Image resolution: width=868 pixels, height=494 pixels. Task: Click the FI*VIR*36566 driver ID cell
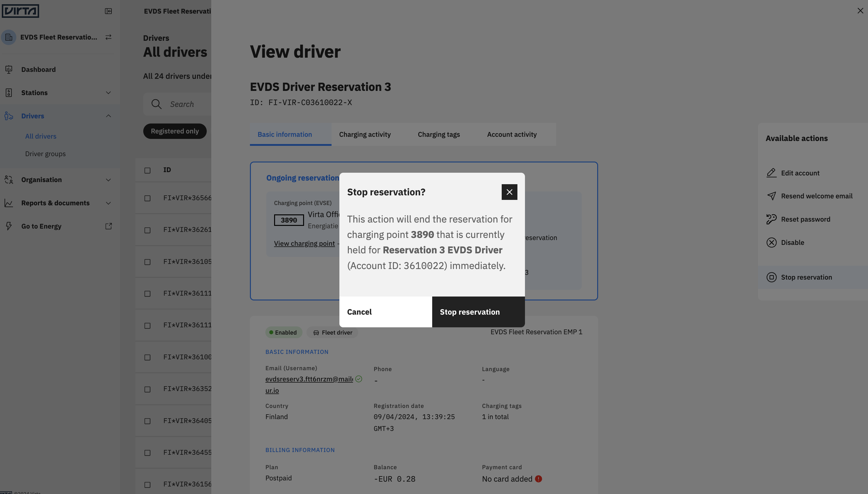187,198
